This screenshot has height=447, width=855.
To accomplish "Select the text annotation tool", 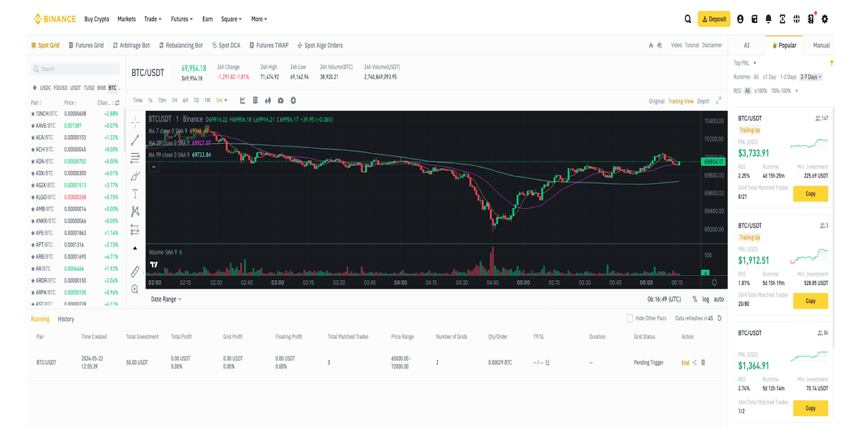I will [x=135, y=194].
